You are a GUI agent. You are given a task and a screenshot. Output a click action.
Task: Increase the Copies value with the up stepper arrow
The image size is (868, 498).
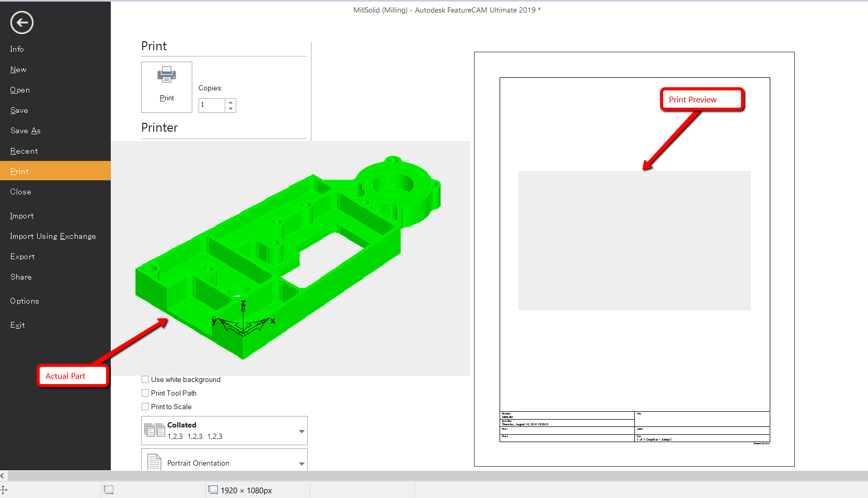pyautogui.click(x=230, y=102)
